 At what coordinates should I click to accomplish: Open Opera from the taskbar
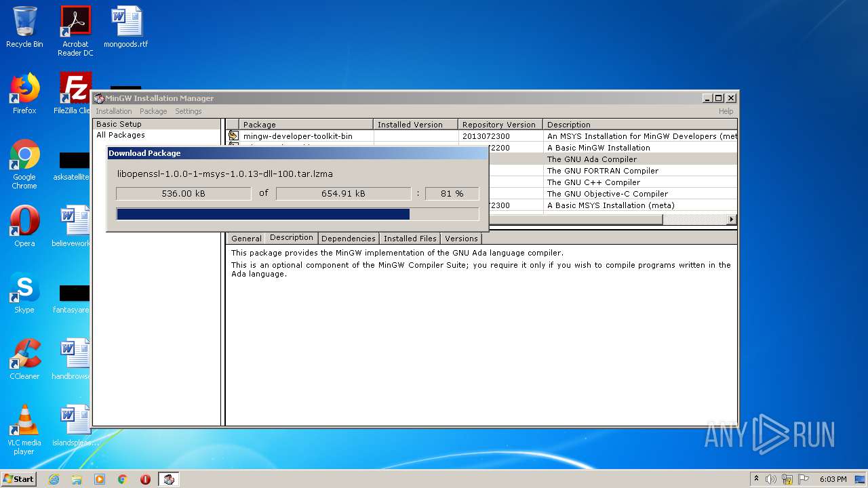pyautogui.click(x=145, y=479)
